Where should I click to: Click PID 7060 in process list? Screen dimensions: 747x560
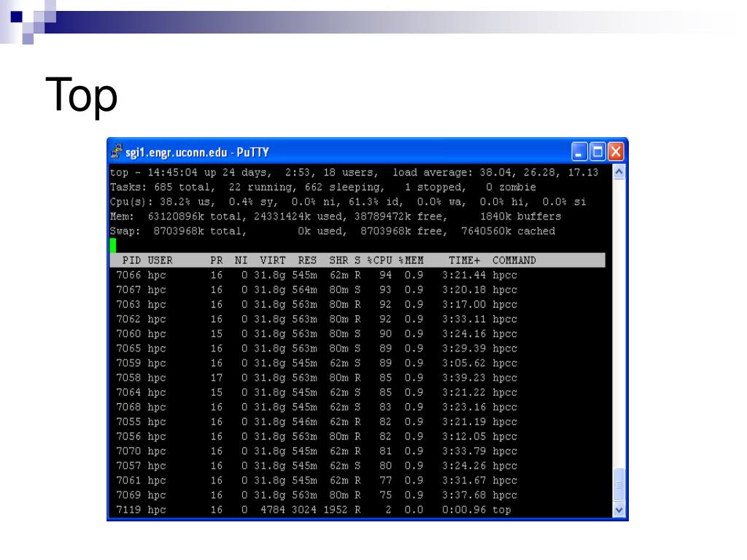pos(128,334)
